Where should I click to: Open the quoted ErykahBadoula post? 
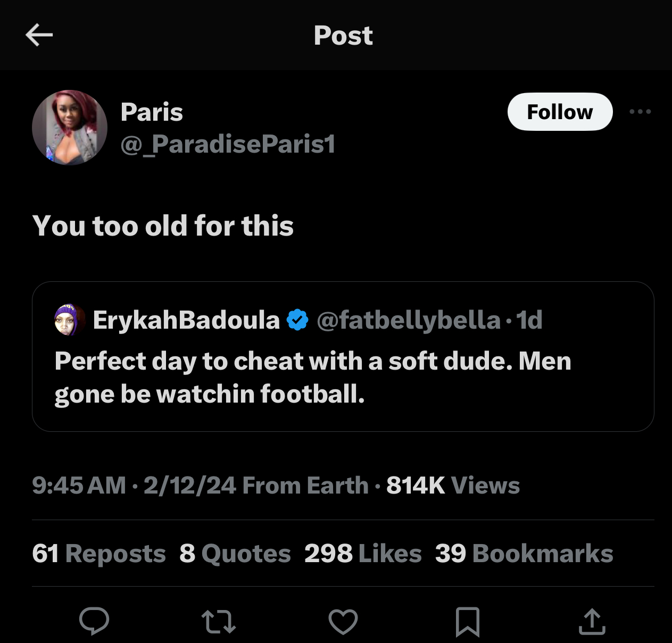(343, 378)
